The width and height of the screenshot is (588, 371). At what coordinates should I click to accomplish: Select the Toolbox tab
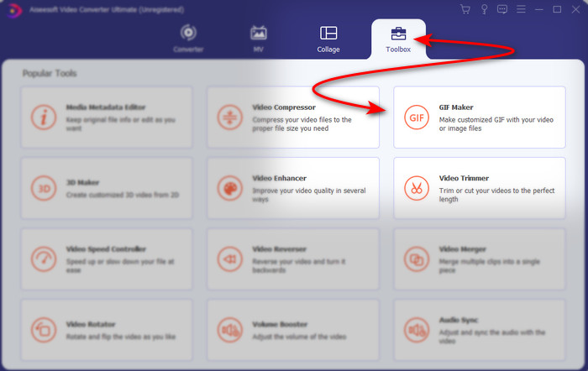398,39
